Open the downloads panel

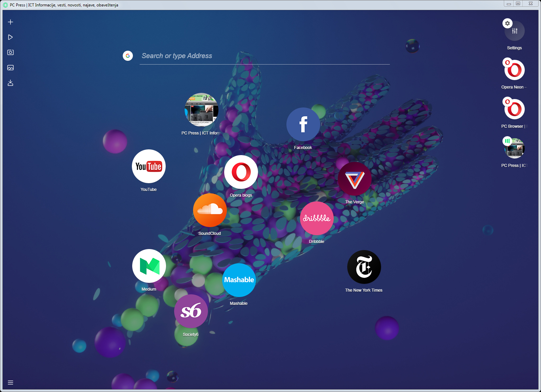pos(10,83)
